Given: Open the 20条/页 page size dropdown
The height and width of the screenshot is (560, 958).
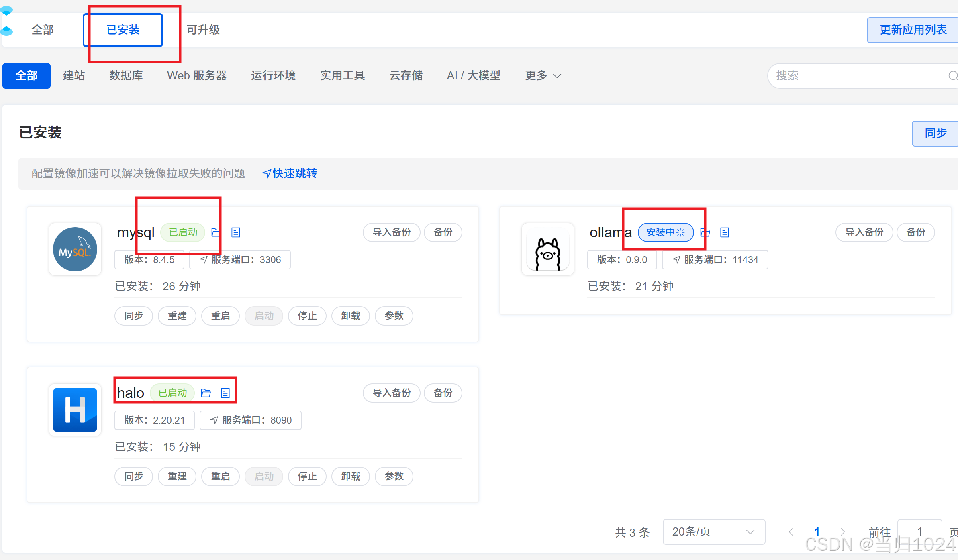Looking at the screenshot, I should [714, 532].
